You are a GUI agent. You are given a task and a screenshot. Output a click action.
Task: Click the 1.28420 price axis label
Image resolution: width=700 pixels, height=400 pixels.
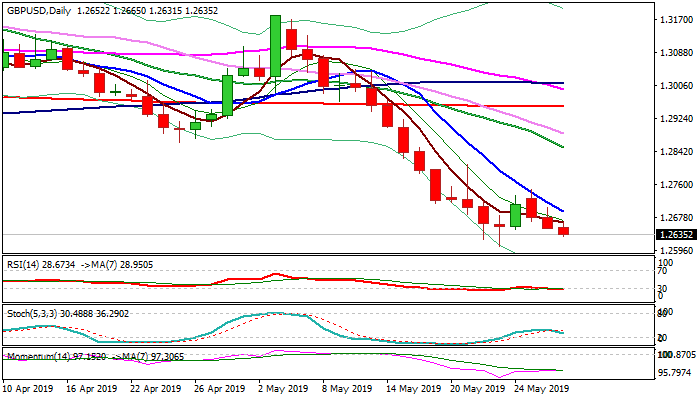tap(675, 152)
